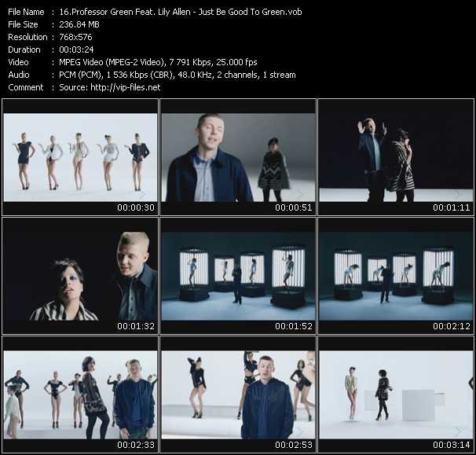
Task: Click the 00:00:30 timestamp text
Action: click(136, 207)
